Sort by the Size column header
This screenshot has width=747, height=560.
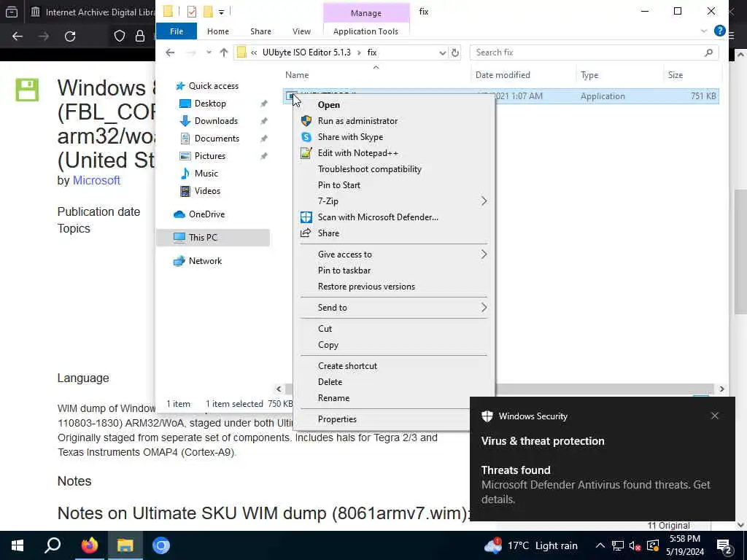pos(675,75)
